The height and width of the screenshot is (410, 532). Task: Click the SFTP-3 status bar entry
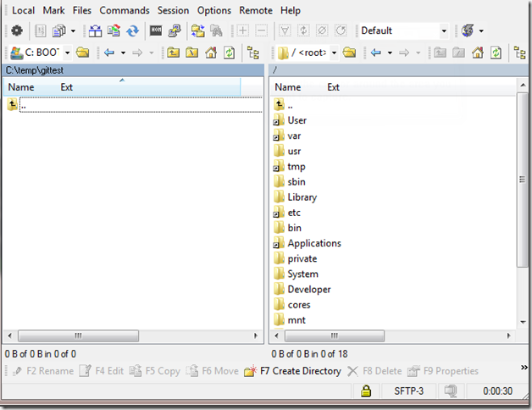pyautogui.click(x=409, y=391)
